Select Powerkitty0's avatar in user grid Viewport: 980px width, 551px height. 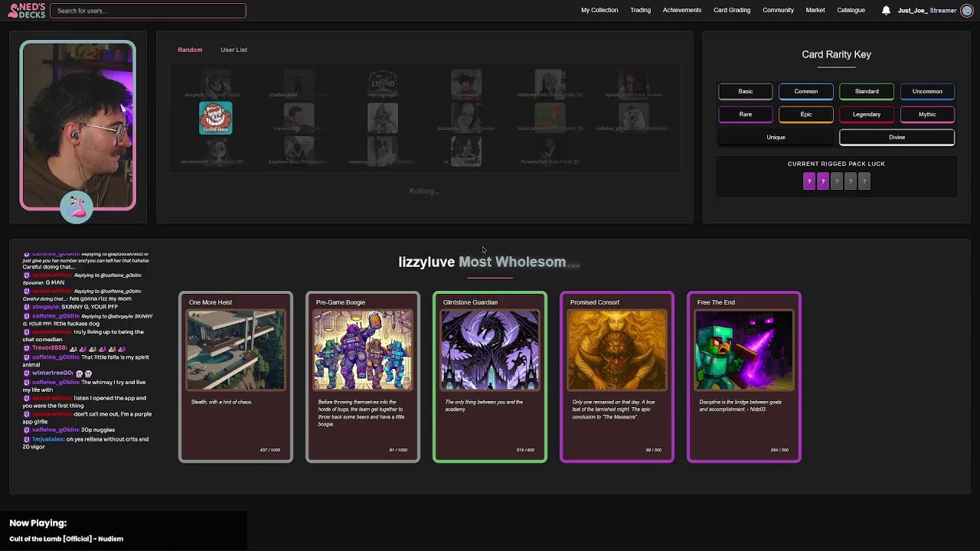tap(550, 150)
